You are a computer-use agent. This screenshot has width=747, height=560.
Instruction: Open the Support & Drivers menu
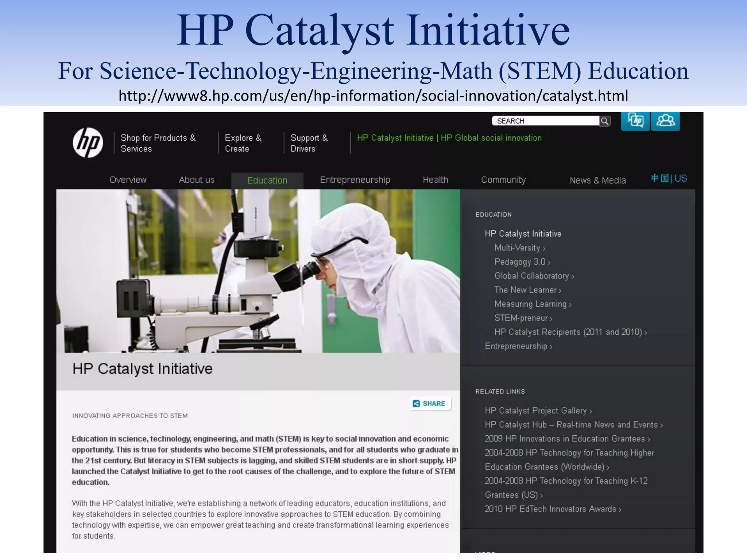tap(309, 143)
